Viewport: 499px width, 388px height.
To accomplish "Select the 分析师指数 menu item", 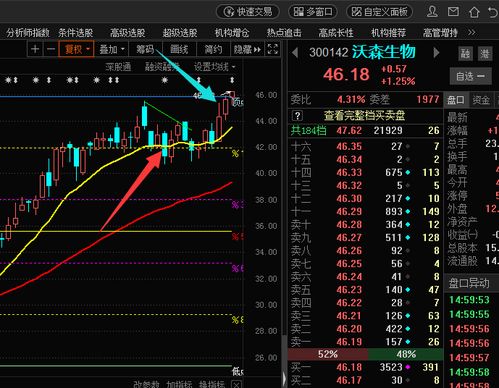I will (x=28, y=33).
